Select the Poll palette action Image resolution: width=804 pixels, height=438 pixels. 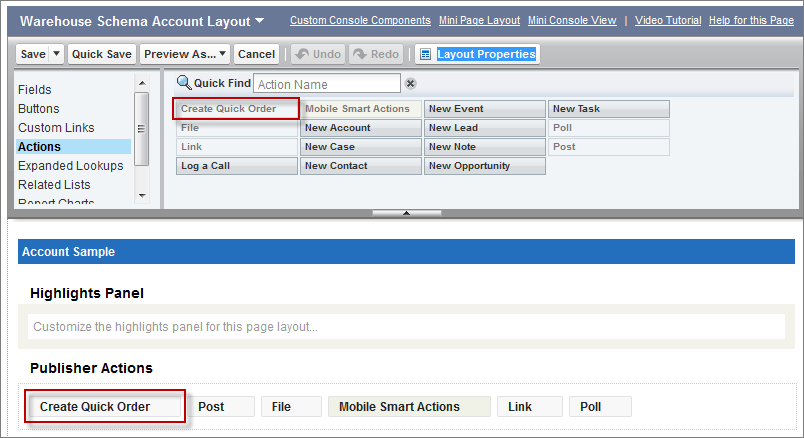(x=609, y=128)
